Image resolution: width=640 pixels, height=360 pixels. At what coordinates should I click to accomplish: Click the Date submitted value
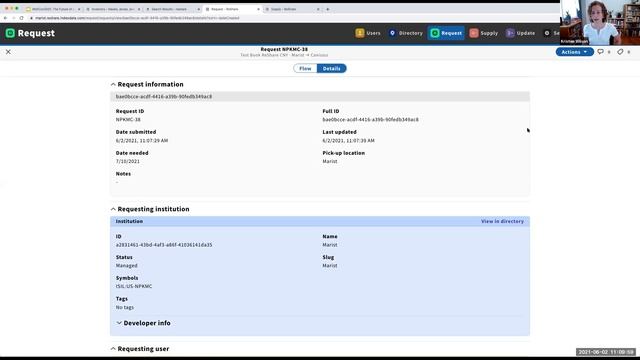[142, 140]
